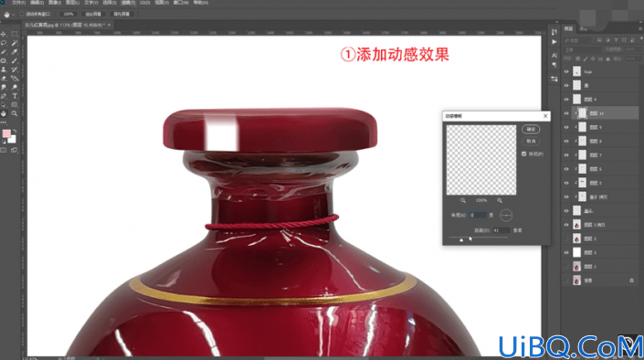Image resolution: width=644 pixels, height=360 pixels.
Task: Confirm Motion Blur with OK button
Action: pyautogui.click(x=531, y=130)
